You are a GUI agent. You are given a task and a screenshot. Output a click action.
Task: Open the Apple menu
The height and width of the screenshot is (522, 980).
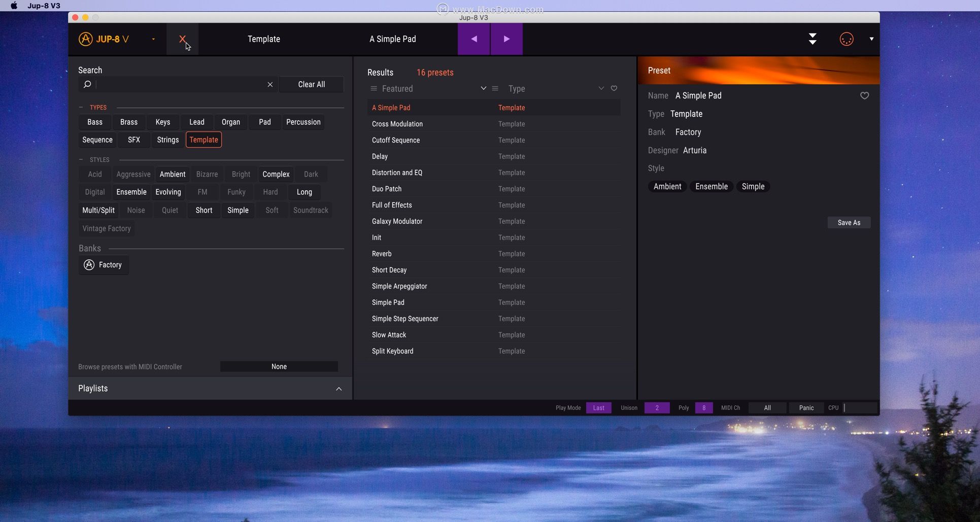(14, 6)
